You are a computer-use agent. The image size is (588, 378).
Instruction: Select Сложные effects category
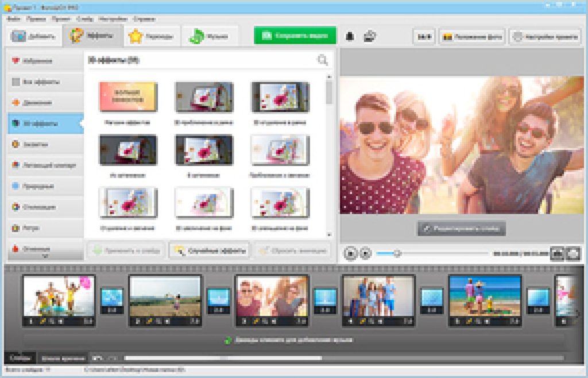(45, 144)
